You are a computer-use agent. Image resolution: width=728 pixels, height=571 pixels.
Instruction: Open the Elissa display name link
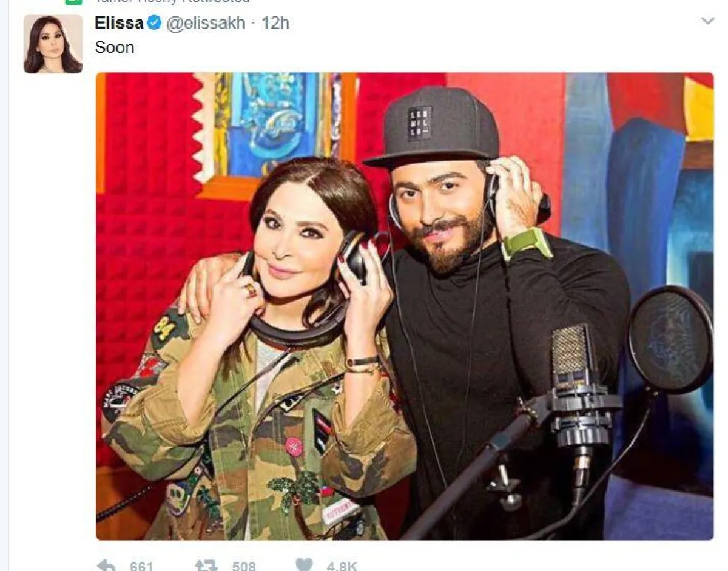pyautogui.click(x=120, y=23)
